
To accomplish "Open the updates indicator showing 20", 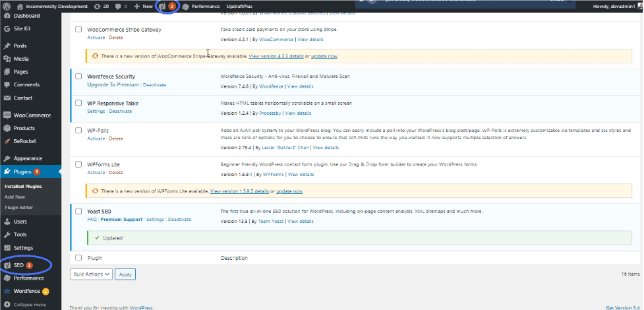I will click(x=101, y=6).
